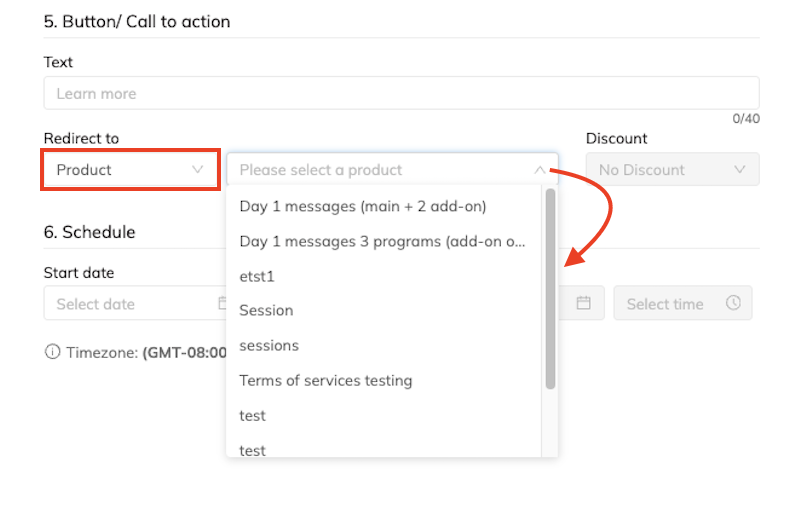This screenshot has width=786, height=506.
Task: Click the down chevron in No Discount box
Action: [740, 170]
